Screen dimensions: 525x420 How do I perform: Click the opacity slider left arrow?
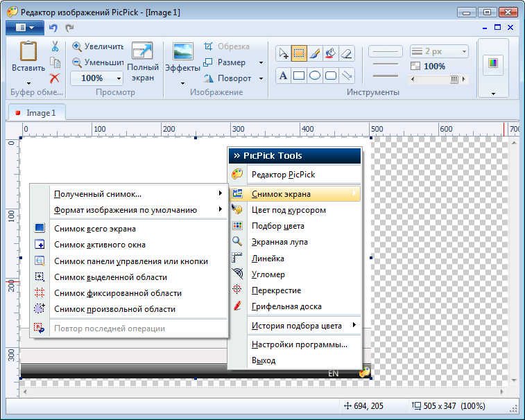click(413, 79)
